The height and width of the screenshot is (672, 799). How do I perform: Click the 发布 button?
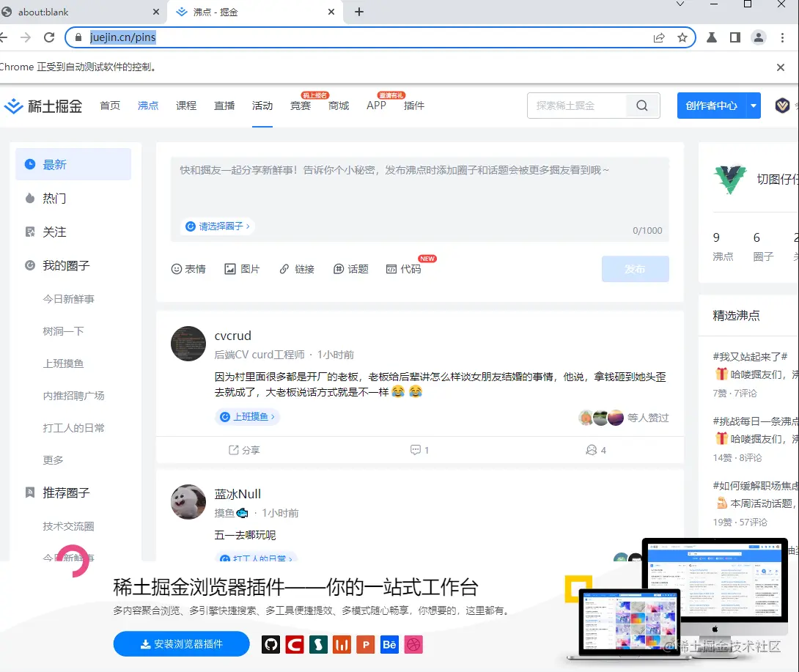point(635,269)
